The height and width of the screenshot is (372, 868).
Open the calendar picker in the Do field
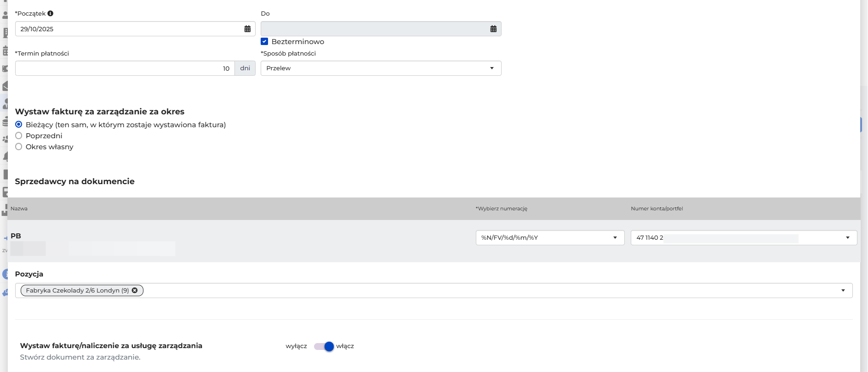[493, 29]
